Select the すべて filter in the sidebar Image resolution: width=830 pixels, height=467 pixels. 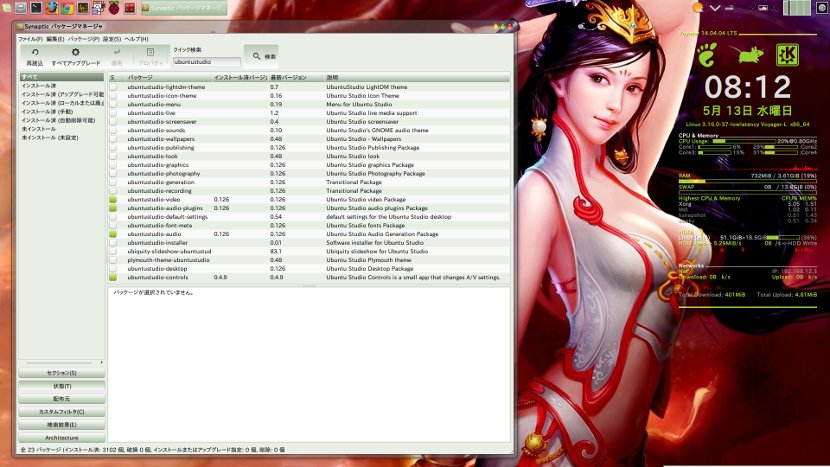[61, 77]
